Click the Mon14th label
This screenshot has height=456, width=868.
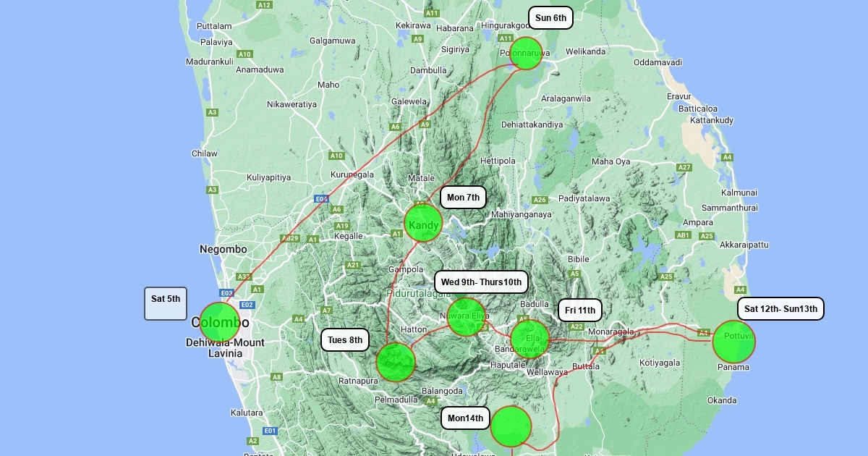click(465, 418)
